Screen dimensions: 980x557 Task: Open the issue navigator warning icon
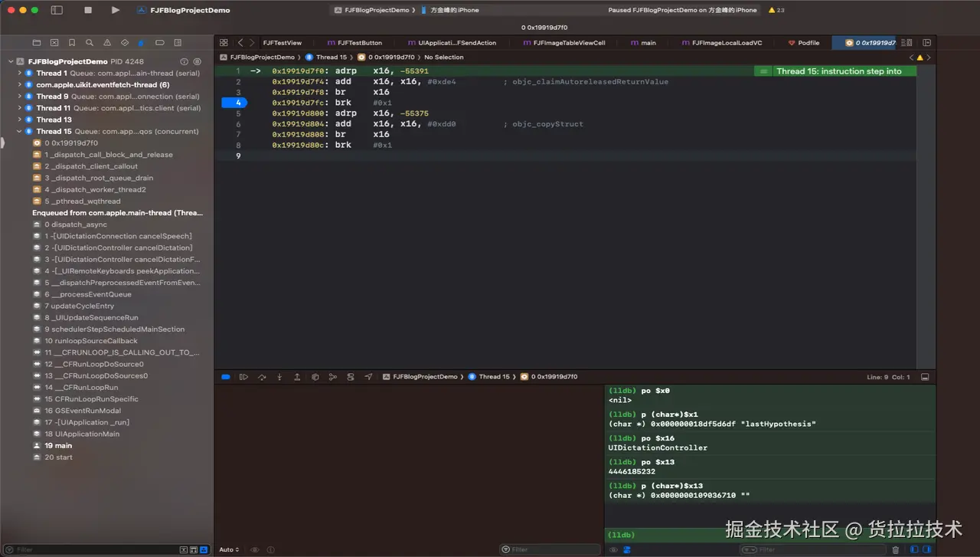tap(107, 43)
